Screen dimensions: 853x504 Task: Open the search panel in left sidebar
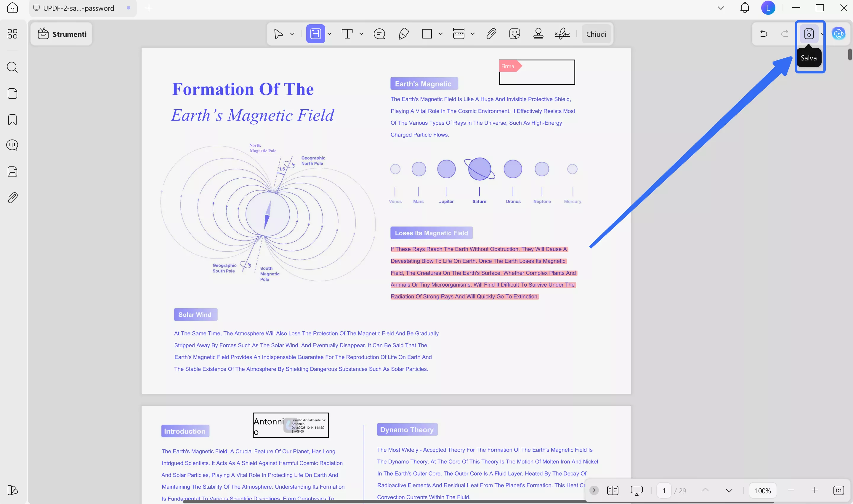(12, 67)
